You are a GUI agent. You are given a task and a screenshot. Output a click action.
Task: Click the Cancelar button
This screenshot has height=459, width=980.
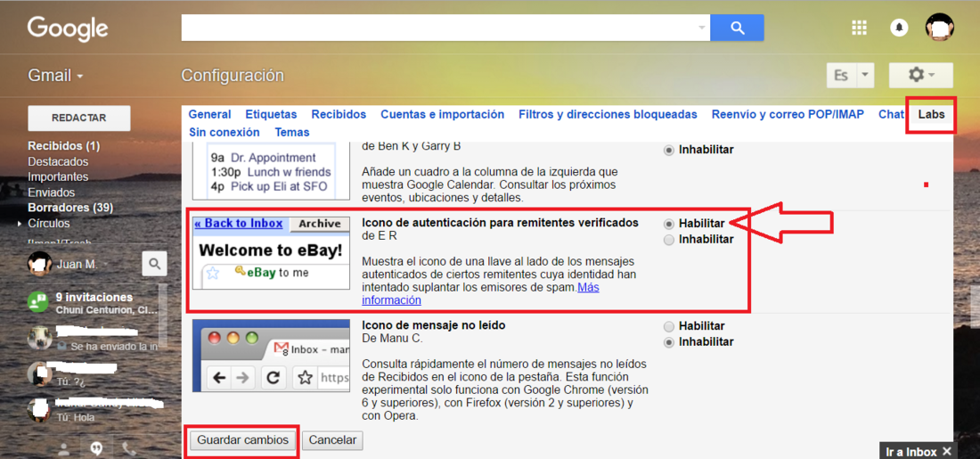(x=332, y=440)
